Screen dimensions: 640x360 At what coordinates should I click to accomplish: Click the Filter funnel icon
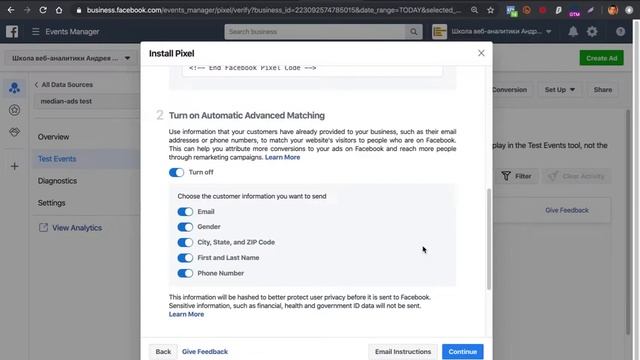point(506,176)
